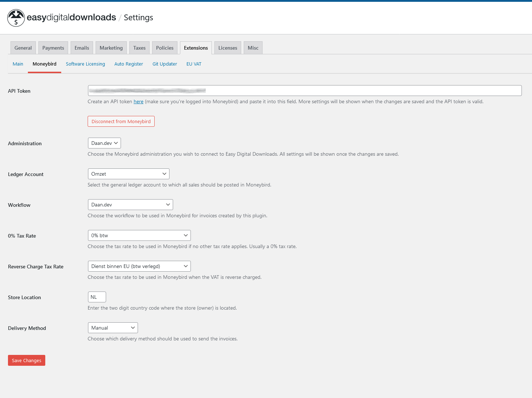Screen dimensions: 532x398
Task: Click the Save Changes button
Action: coord(26,360)
